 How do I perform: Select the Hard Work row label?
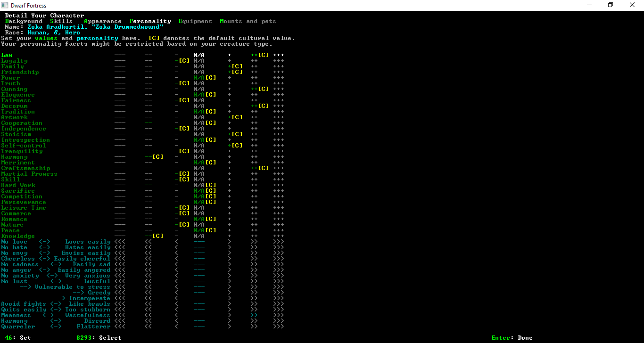pos(18,185)
